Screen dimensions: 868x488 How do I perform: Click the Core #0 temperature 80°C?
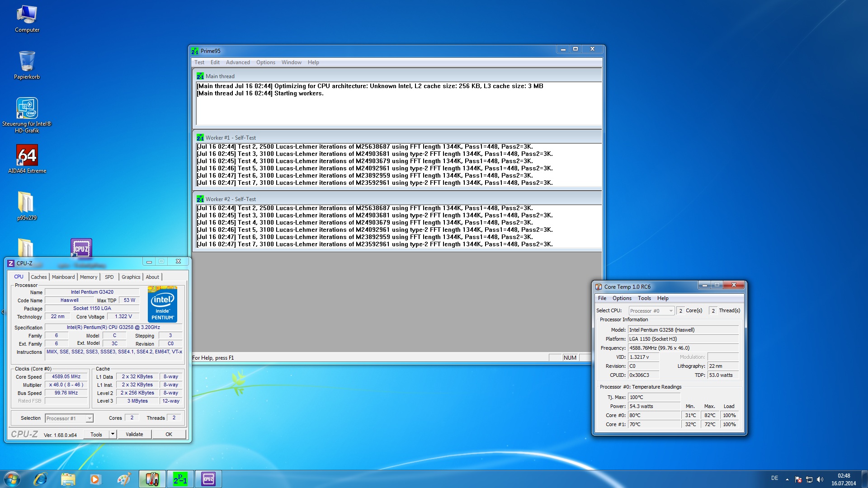[654, 415]
